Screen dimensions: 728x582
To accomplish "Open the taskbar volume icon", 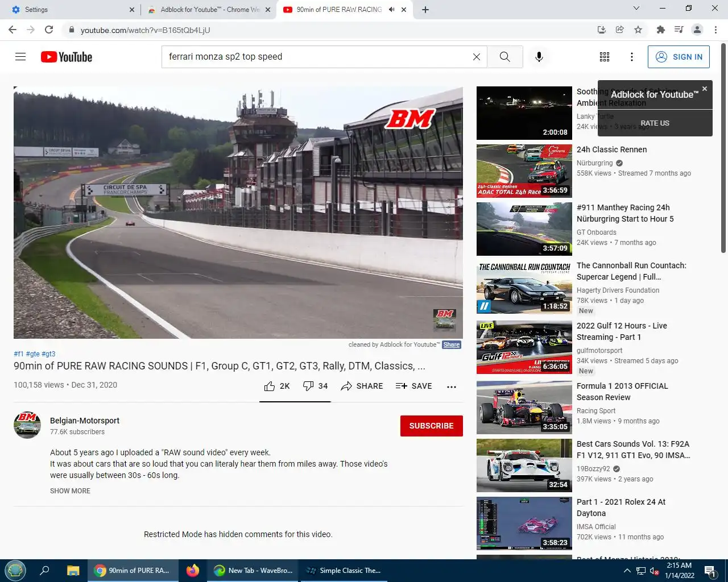I will pyautogui.click(x=653, y=571).
